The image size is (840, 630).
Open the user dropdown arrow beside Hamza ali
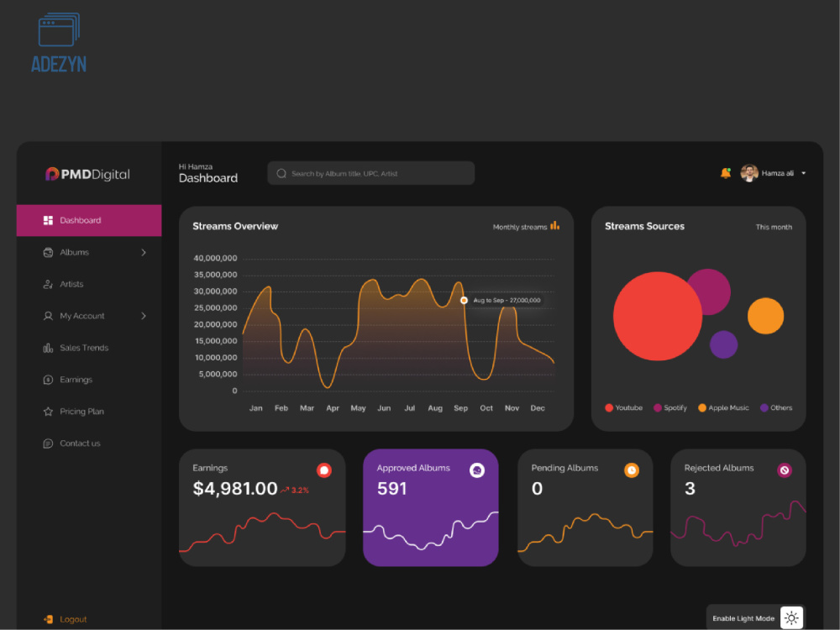[804, 173]
